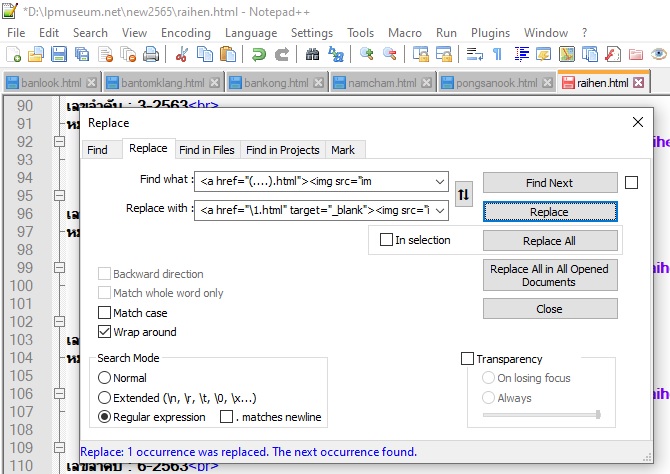Close the banlook.html tab with its X

(92, 83)
